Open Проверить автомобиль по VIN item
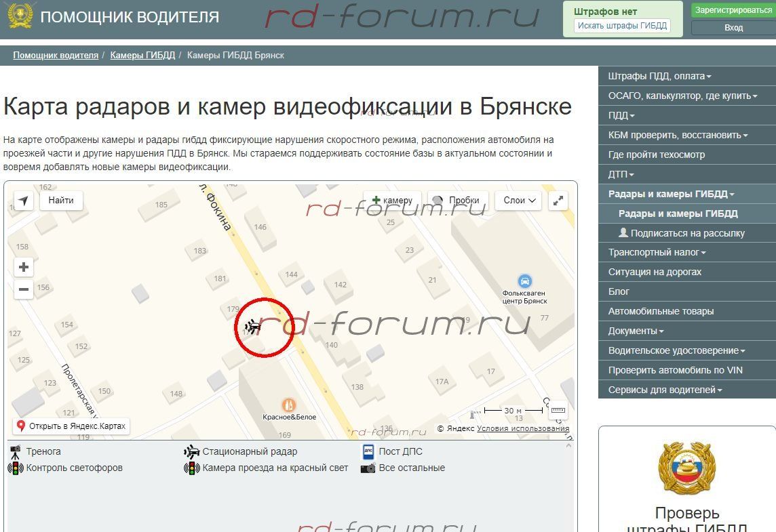Image resolution: width=776 pixels, height=532 pixels. point(675,370)
